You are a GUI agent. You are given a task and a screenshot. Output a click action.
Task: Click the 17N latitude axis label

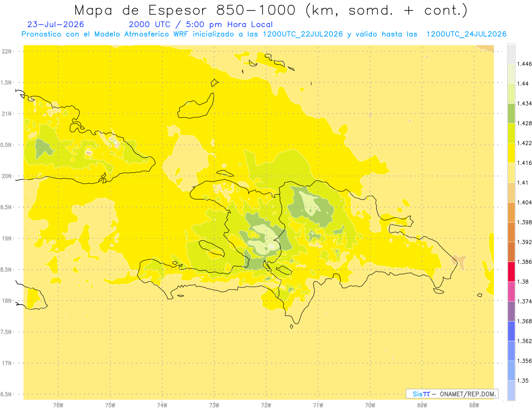7,364
